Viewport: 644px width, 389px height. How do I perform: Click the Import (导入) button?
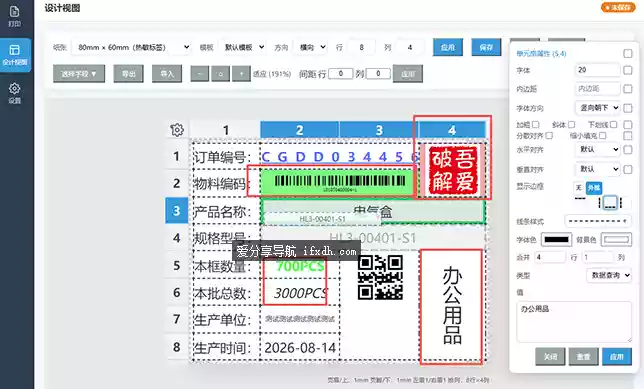click(167, 74)
